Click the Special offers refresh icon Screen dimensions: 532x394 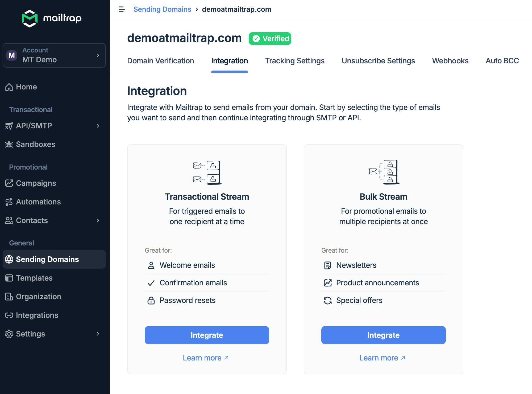[x=328, y=301]
